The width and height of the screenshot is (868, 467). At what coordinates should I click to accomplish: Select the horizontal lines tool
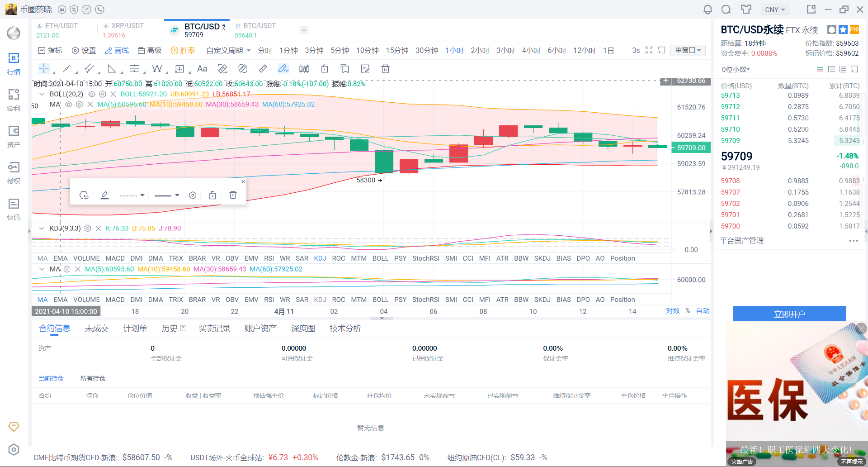click(134, 69)
